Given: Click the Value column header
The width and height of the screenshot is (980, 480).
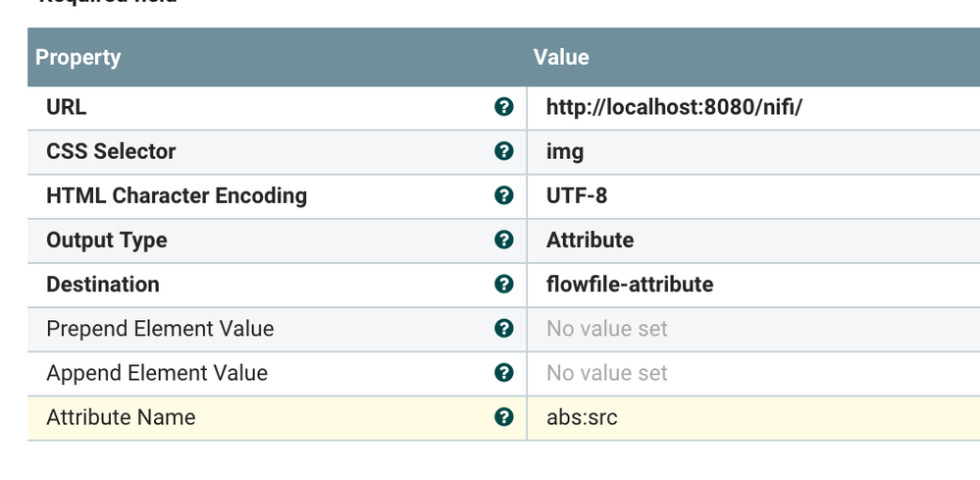Looking at the screenshot, I should [561, 57].
